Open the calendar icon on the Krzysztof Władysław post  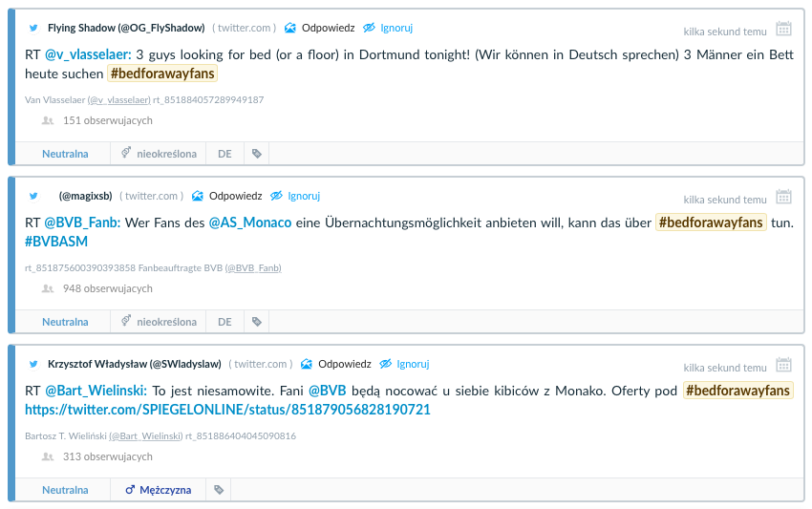click(x=783, y=365)
